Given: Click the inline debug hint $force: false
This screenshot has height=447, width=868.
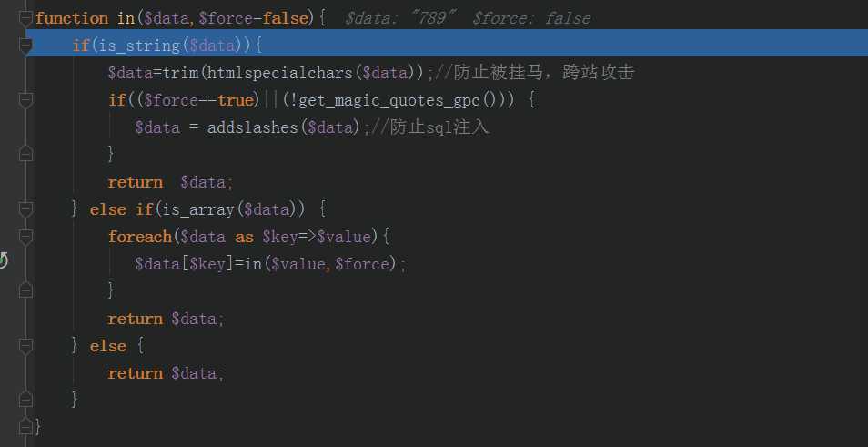Looking at the screenshot, I should pos(531,19).
